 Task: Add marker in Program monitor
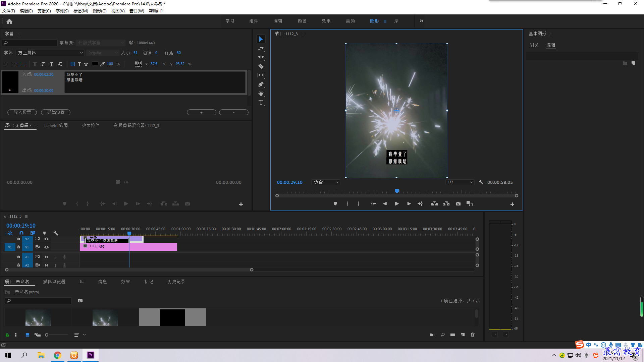335,204
